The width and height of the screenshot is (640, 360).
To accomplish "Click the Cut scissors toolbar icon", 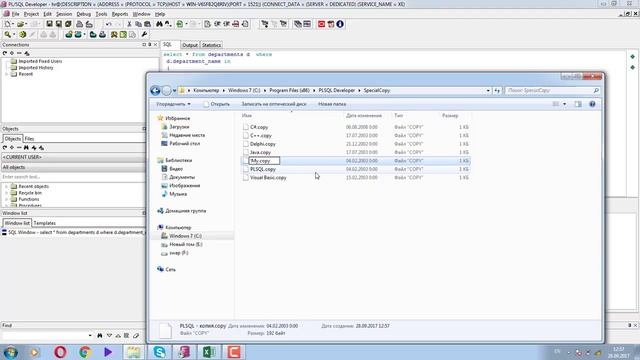I will [x=129, y=24].
